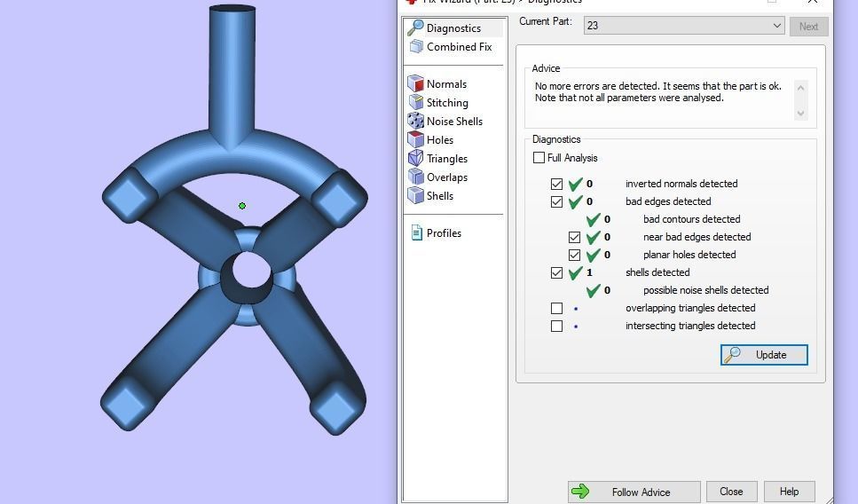Click the green checkmark beside inverted normals
This screenshot has height=504, width=858.
(575, 184)
